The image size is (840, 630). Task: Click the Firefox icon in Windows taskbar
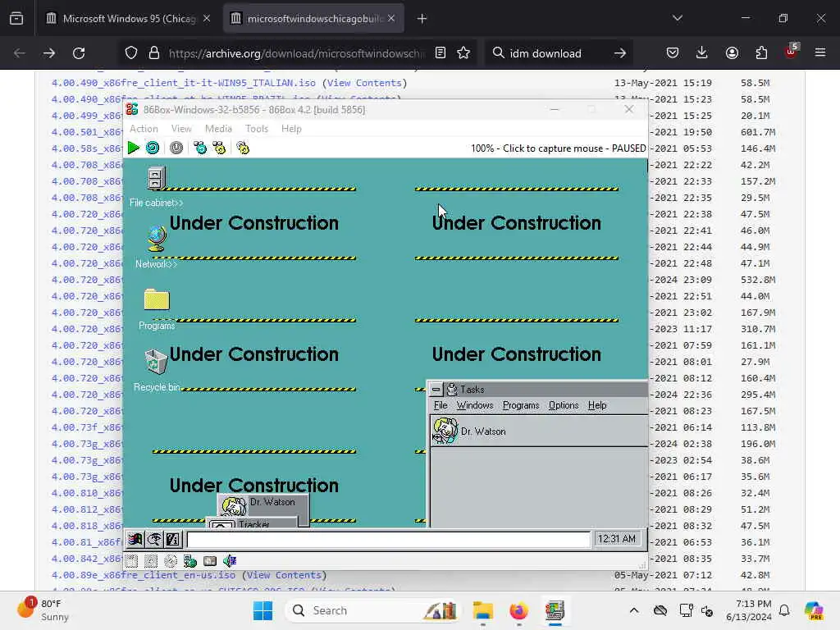click(518, 610)
